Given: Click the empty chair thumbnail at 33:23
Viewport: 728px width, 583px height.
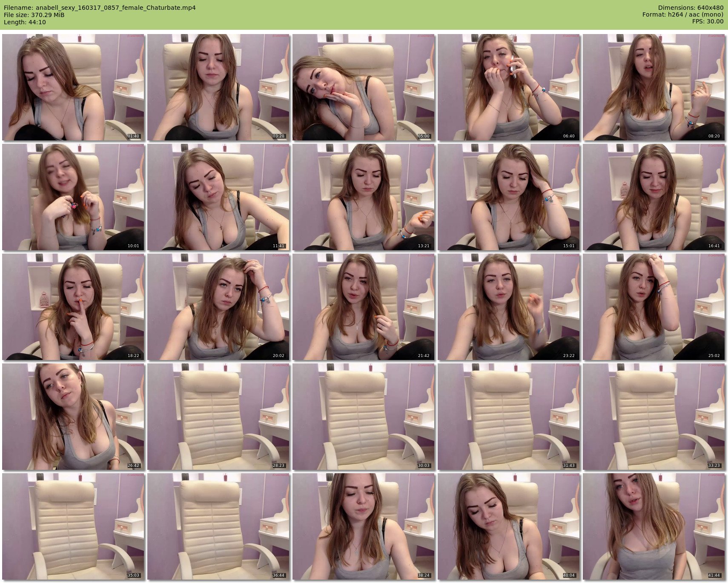Looking at the screenshot, I should click(x=653, y=417).
